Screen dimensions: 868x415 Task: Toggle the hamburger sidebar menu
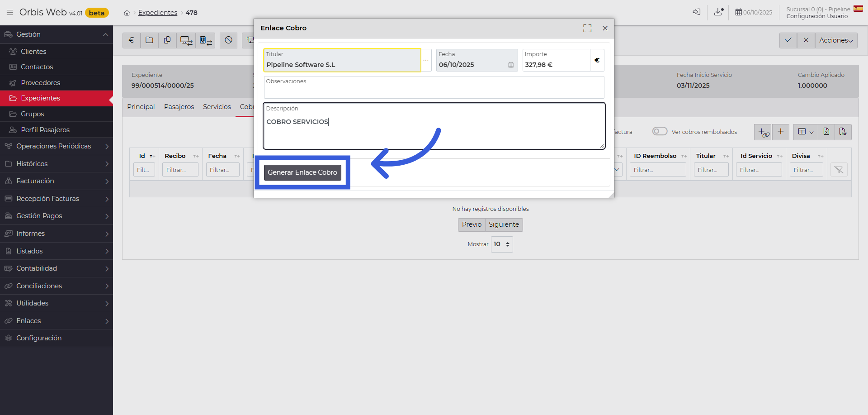[9, 13]
